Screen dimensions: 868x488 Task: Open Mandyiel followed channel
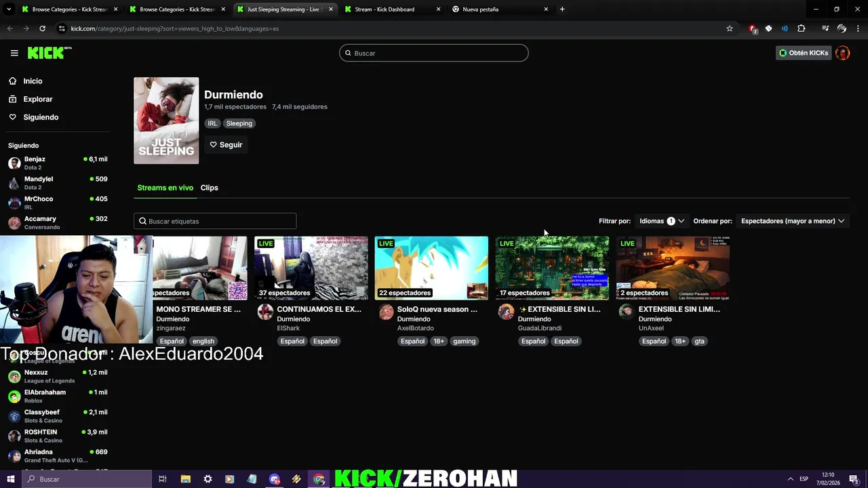coord(58,183)
